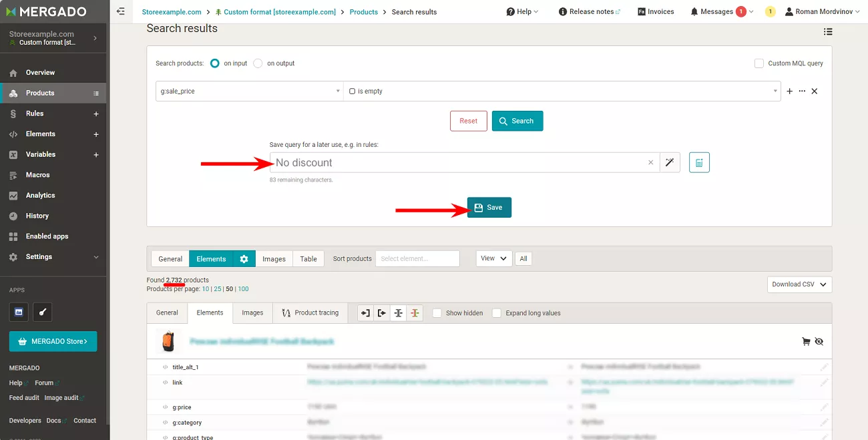Clear the No discount query name field
This screenshot has height=440, width=868.
(651, 162)
